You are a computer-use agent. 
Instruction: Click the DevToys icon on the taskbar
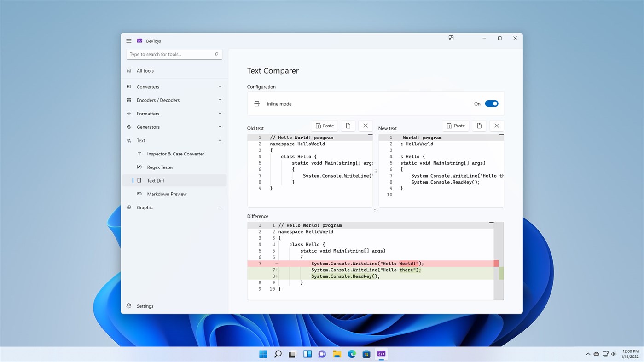coord(381,354)
